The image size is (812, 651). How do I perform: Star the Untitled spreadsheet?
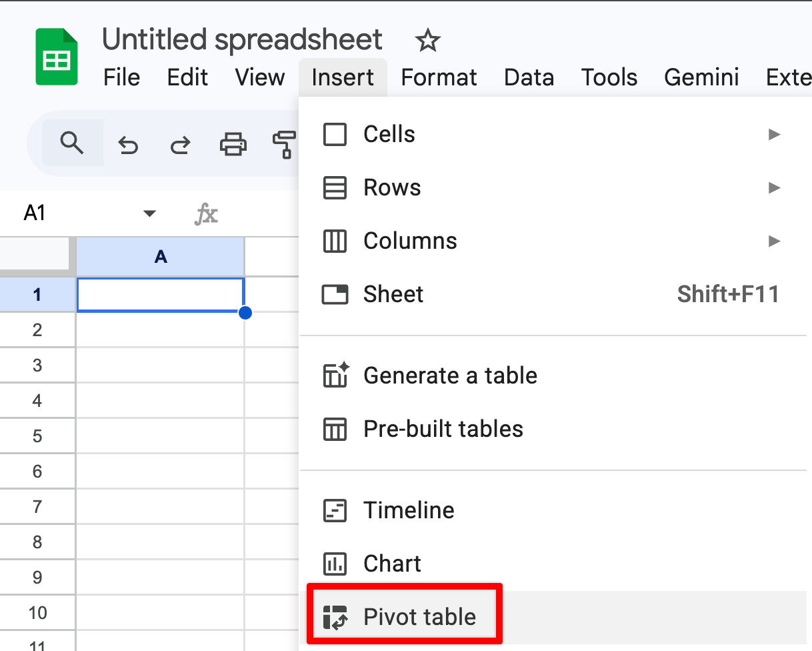pos(427,41)
